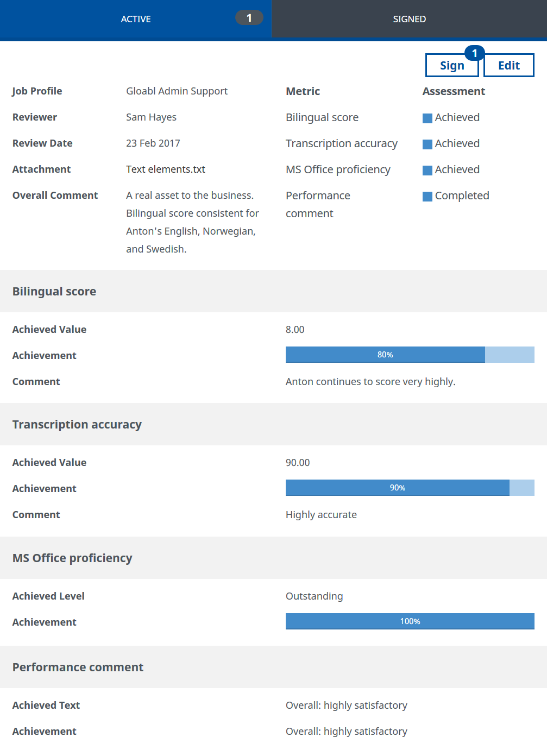Click the Sign button
The width and height of the screenshot is (547, 756).
click(451, 66)
